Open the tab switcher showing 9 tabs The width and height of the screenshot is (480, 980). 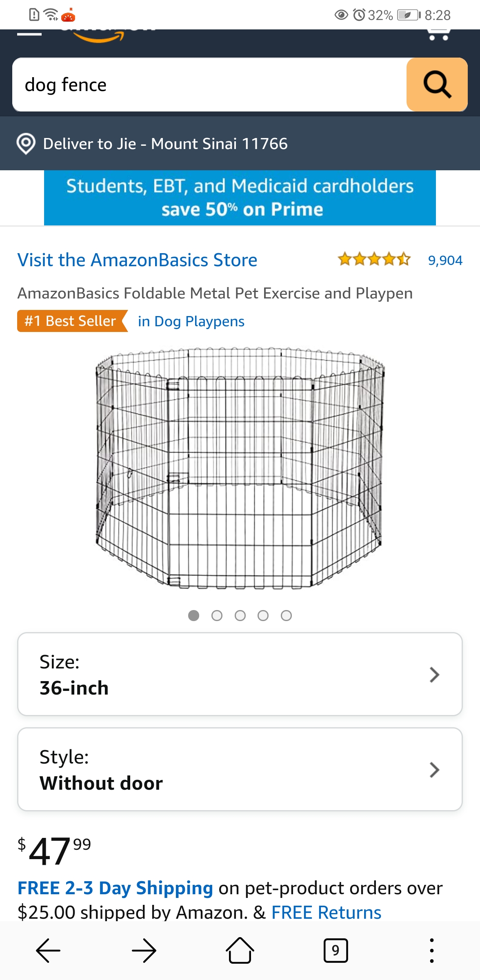(x=336, y=951)
